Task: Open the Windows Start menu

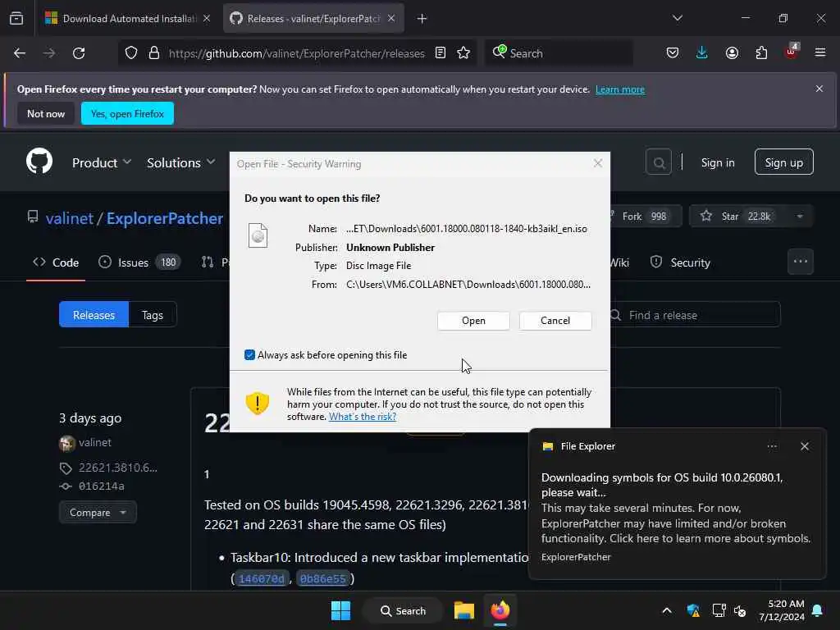Action: click(340, 610)
